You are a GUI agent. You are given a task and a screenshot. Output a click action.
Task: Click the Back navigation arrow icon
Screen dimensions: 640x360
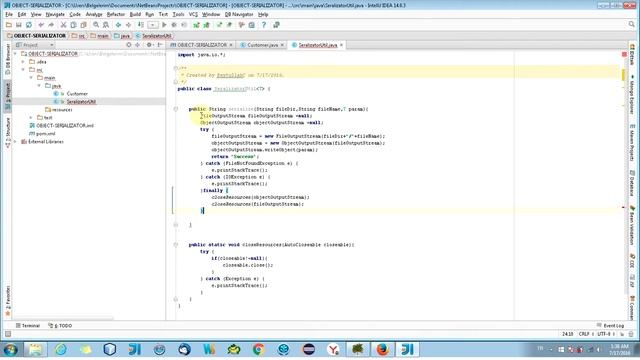pyautogui.click(x=118, y=25)
